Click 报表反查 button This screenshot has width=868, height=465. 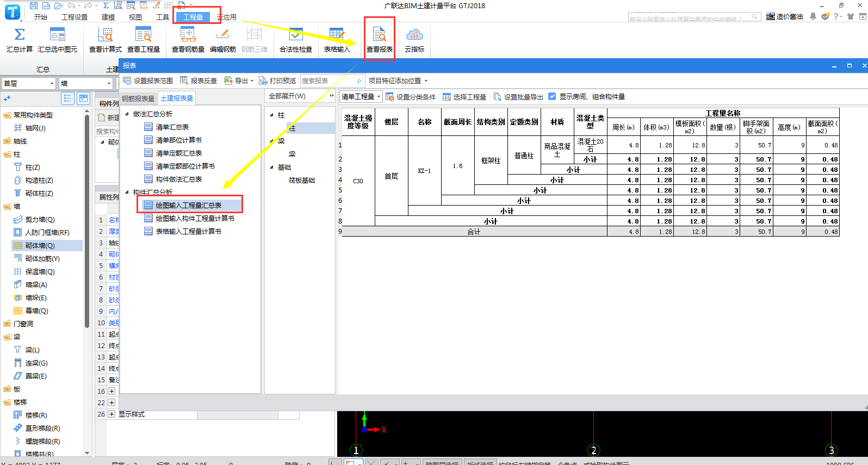pyautogui.click(x=199, y=80)
